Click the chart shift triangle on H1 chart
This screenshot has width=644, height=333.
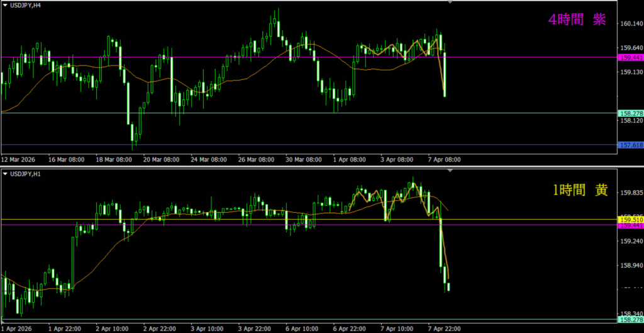pos(450,171)
